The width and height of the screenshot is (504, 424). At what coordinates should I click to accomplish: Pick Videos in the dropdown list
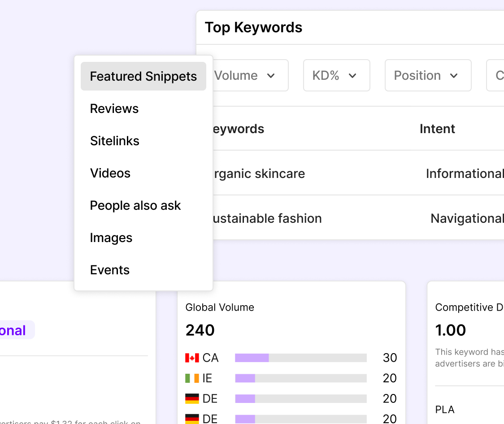110,173
